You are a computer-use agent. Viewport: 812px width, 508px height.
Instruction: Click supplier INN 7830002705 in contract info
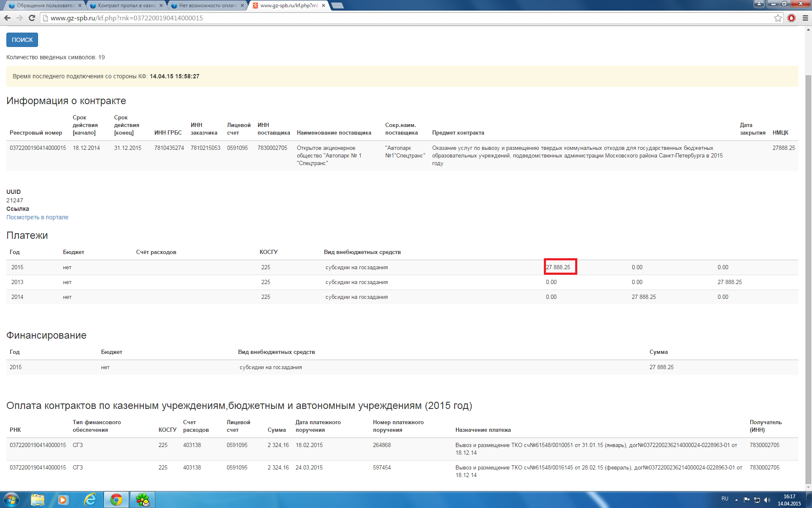pos(272,148)
